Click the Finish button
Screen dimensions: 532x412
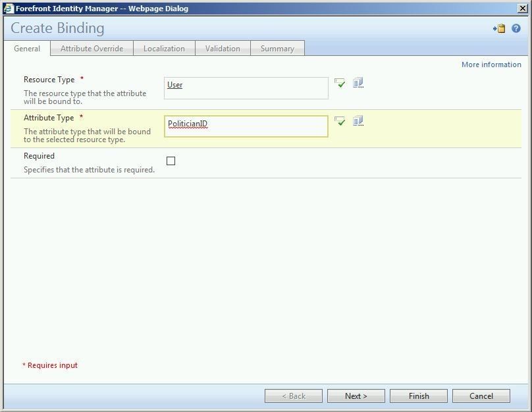click(419, 396)
